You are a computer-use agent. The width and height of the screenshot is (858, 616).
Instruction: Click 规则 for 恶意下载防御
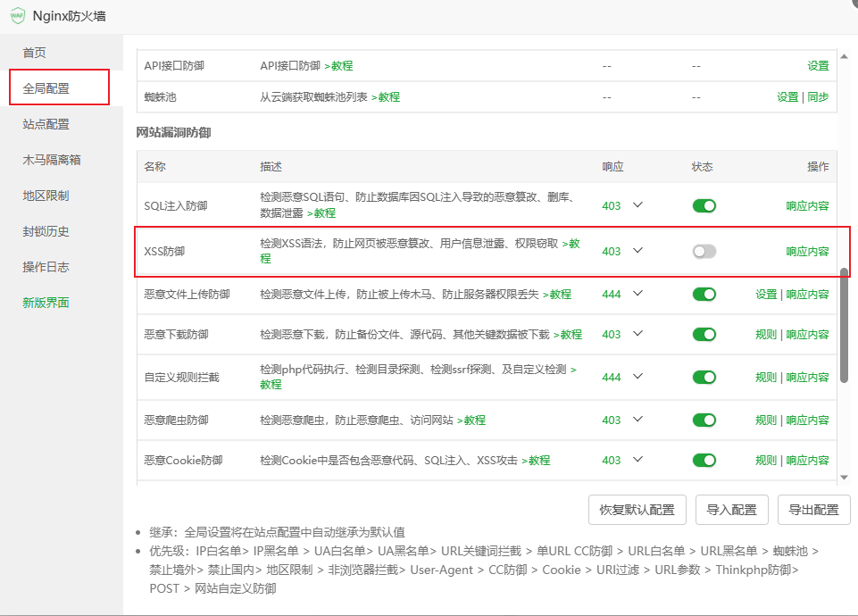(765, 334)
